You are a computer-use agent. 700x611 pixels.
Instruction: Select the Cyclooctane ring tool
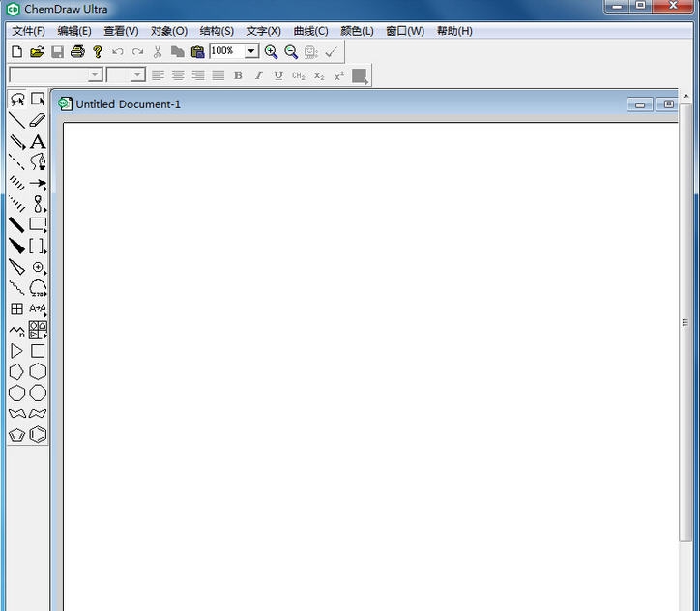click(38, 393)
